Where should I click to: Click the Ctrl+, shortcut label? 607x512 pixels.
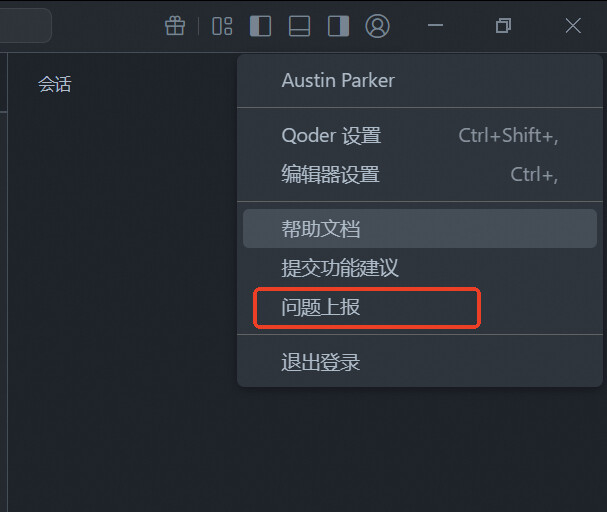(534, 175)
